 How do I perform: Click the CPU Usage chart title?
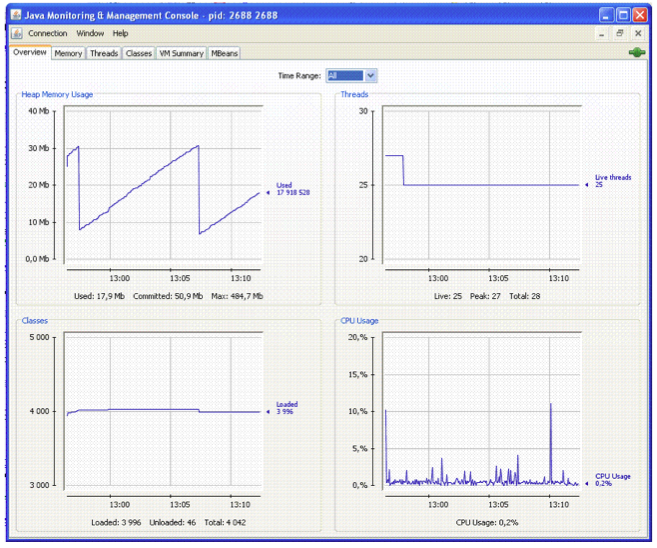(x=359, y=321)
